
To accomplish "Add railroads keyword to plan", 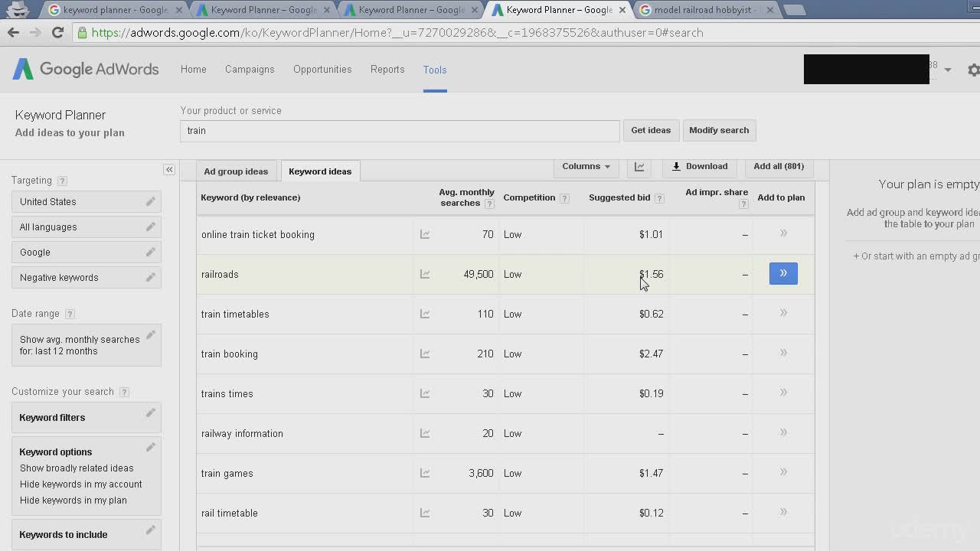I will 783,273.
